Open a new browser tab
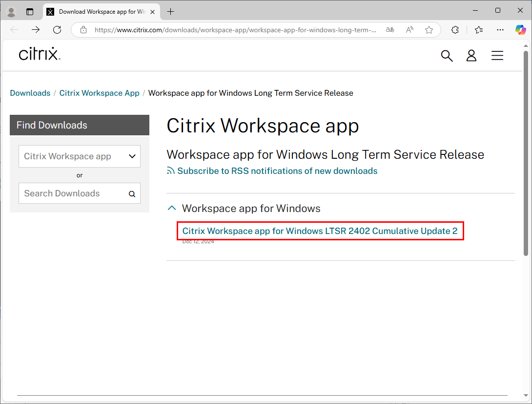The image size is (532, 404). tap(170, 11)
